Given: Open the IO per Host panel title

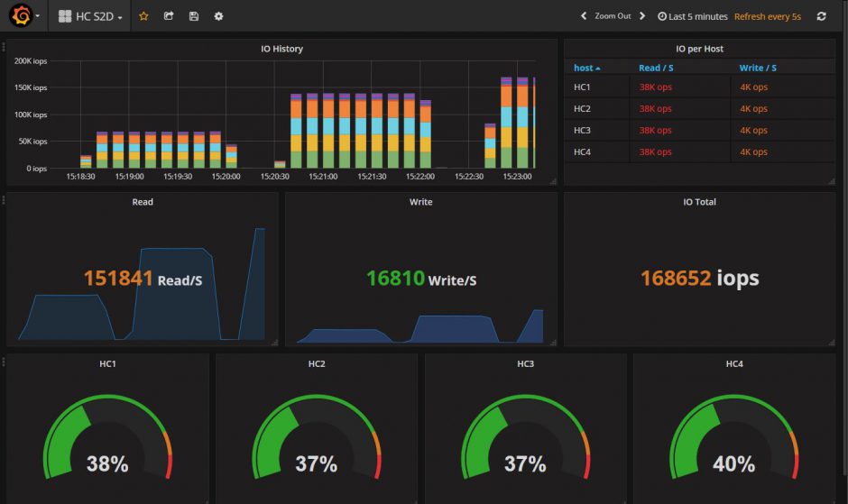Looking at the screenshot, I should (x=699, y=49).
